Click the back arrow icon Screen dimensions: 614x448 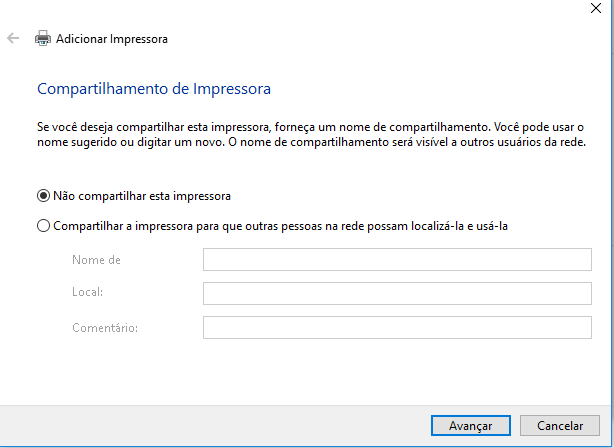click(13, 39)
